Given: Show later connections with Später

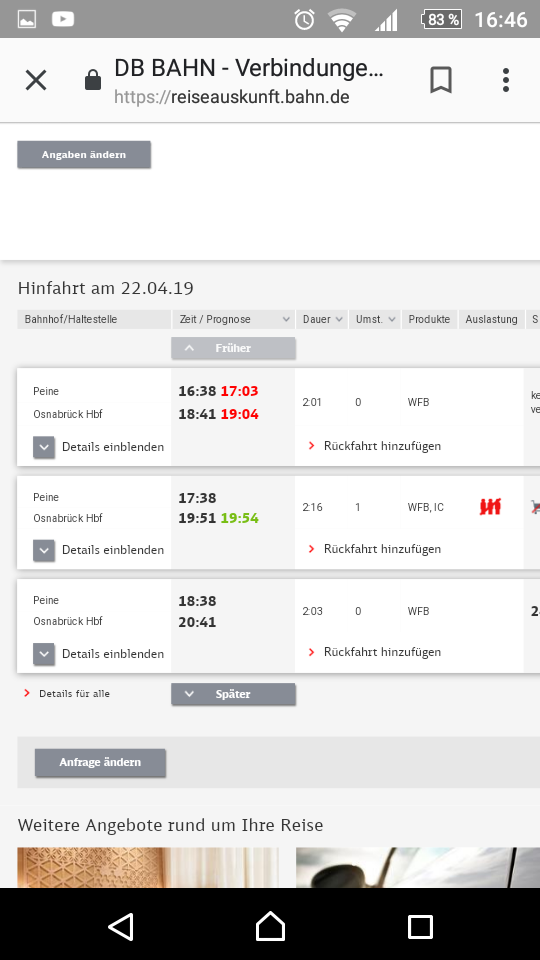Looking at the screenshot, I should 233,694.
